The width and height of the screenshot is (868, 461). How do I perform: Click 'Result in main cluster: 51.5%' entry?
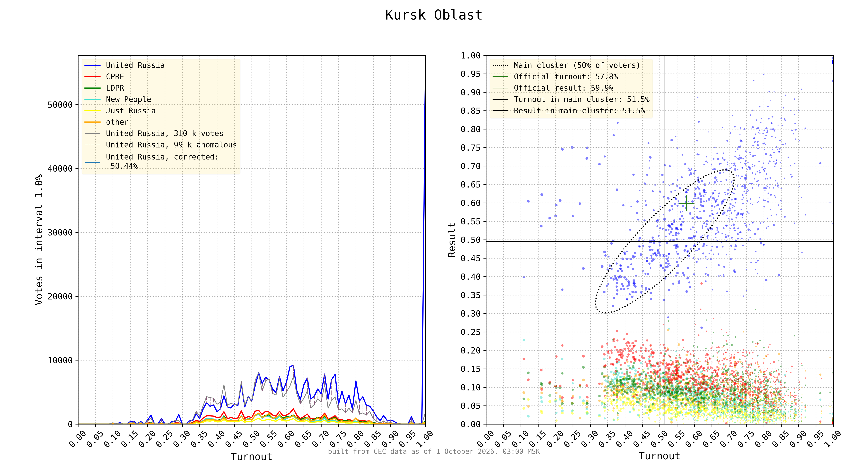click(569, 111)
